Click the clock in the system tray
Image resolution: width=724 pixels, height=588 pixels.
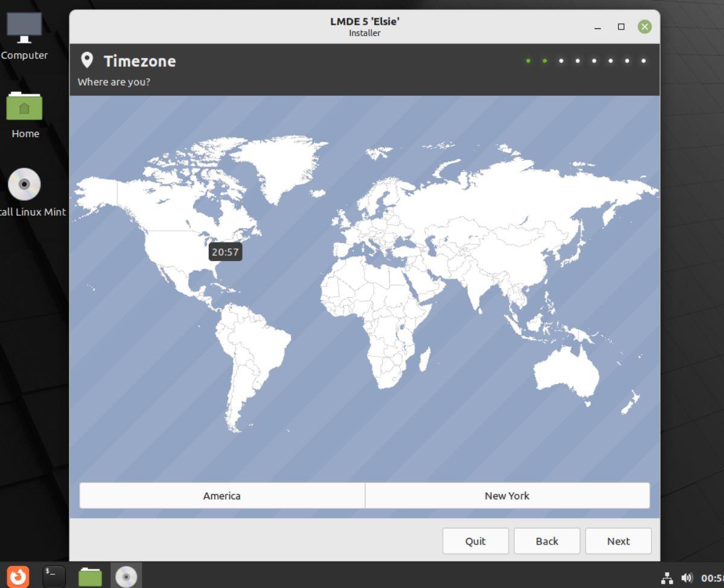click(712, 576)
